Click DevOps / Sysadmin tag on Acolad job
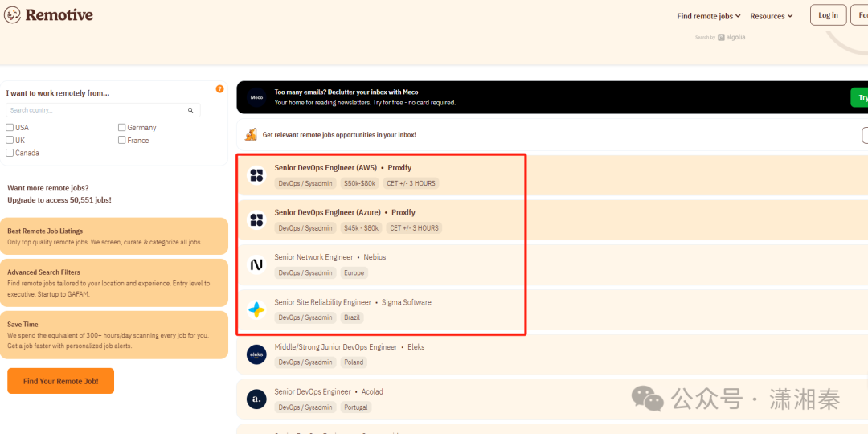 coord(305,407)
